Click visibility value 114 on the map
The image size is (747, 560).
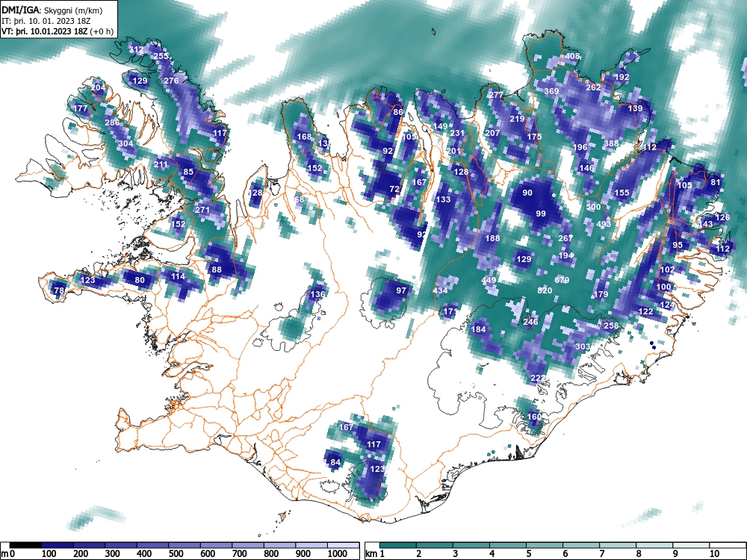click(178, 276)
